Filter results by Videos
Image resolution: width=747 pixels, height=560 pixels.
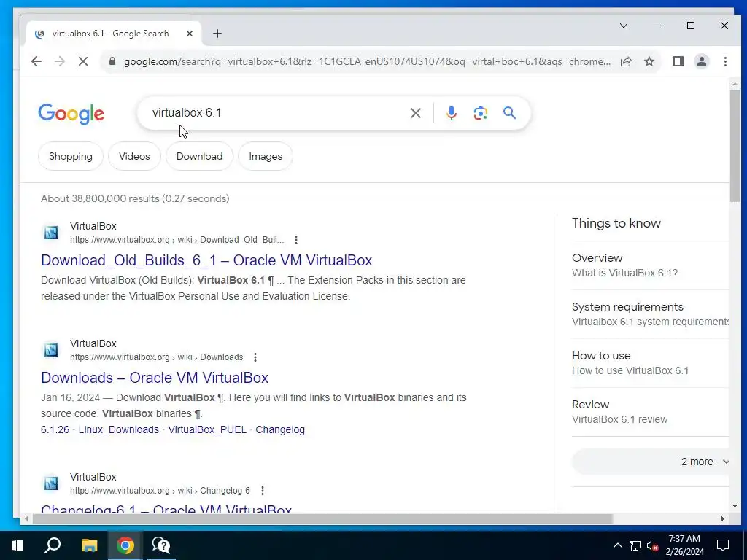tap(134, 156)
